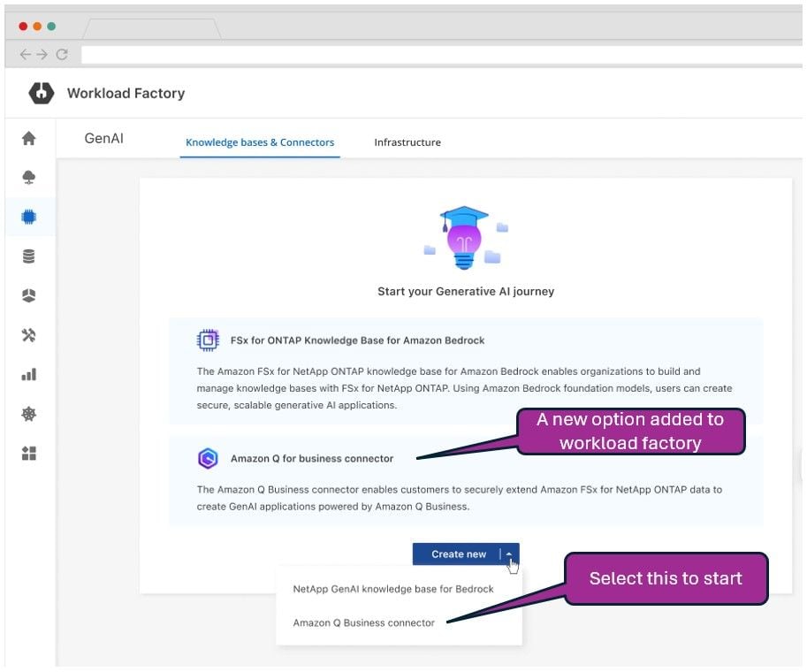Click the GenAI page title
This screenshot has width=807, height=672.
104,138
